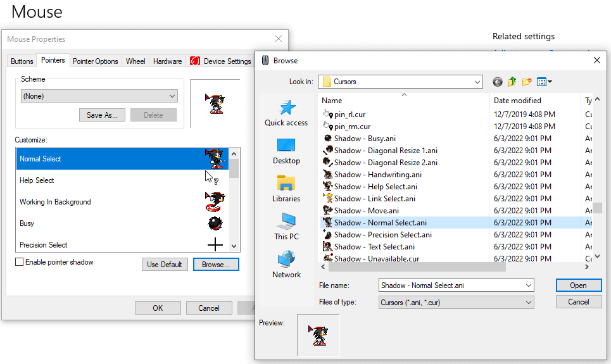Select Help Select in Customize list
Screen dimensions: 611x364
pyautogui.click(x=122, y=180)
